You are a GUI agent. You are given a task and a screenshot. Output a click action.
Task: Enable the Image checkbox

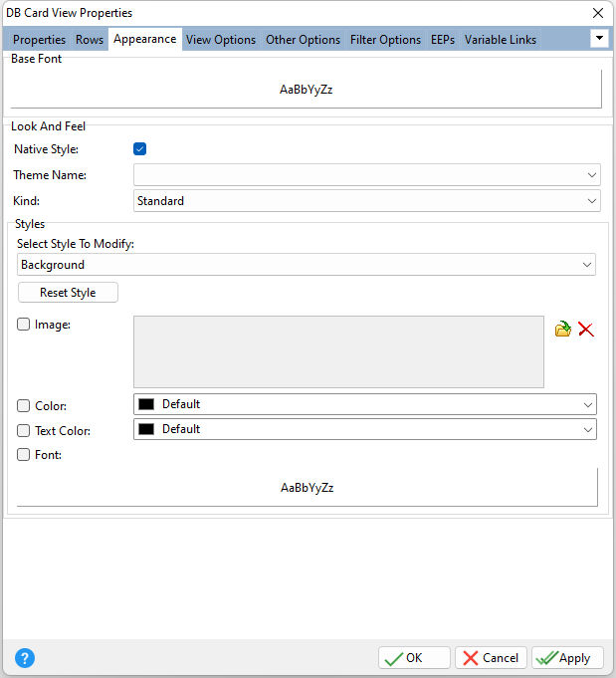(23, 325)
